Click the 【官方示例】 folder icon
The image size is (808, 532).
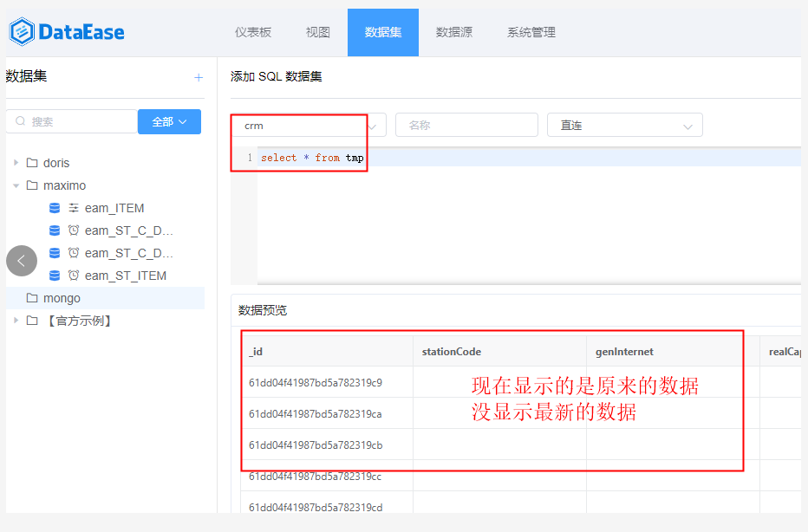point(32,321)
